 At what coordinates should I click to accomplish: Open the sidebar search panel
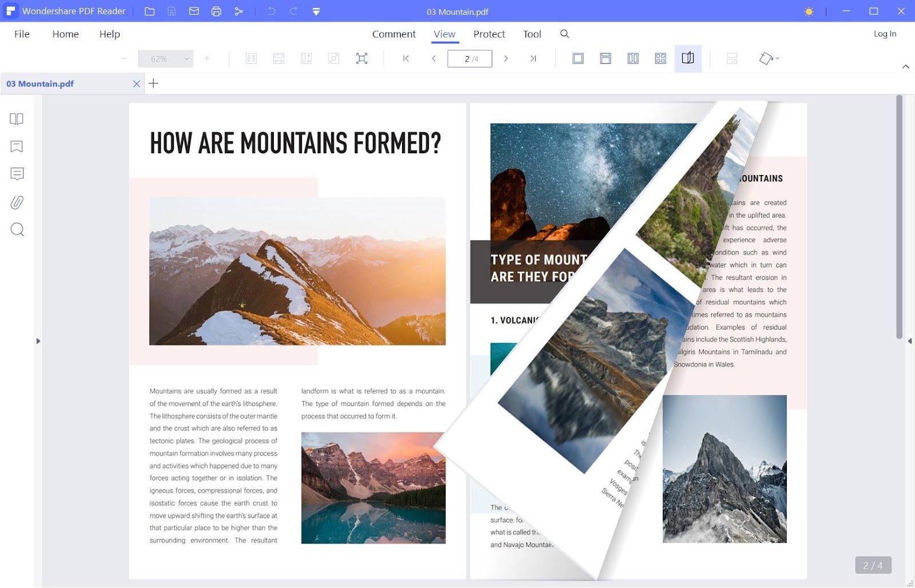click(17, 229)
